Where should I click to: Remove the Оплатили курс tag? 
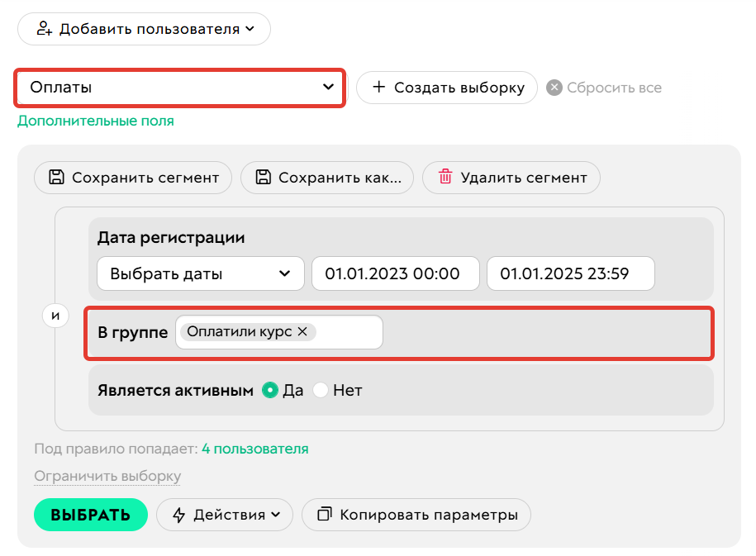[302, 331]
